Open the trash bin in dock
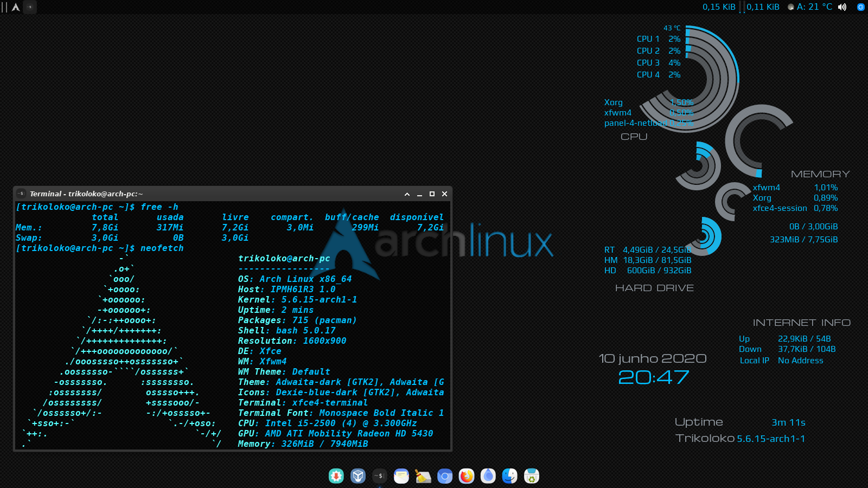The image size is (868, 488). [532, 476]
